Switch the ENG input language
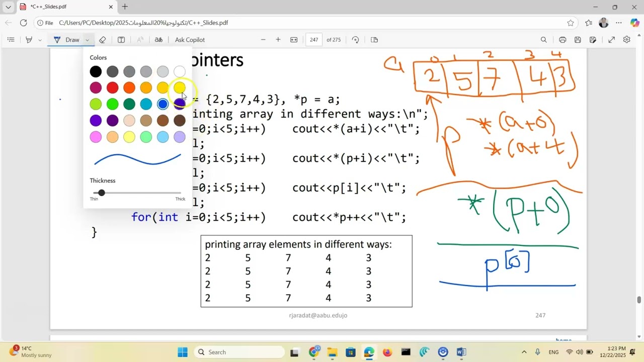The image size is (644, 362). pyautogui.click(x=553, y=352)
